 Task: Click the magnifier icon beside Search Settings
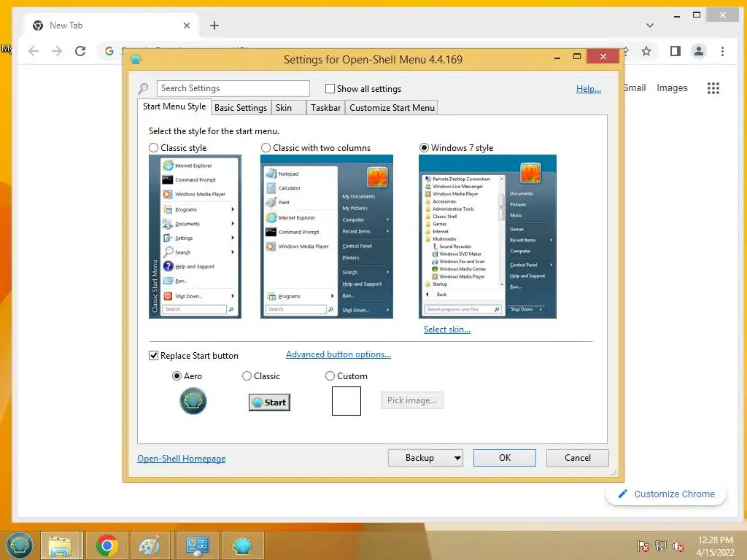point(144,88)
